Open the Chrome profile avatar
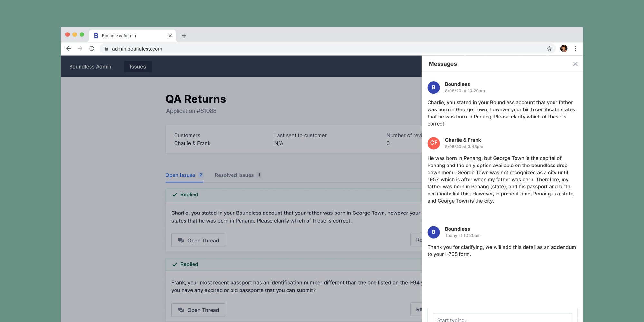Screen dimensions: 644x322 click(564, 49)
